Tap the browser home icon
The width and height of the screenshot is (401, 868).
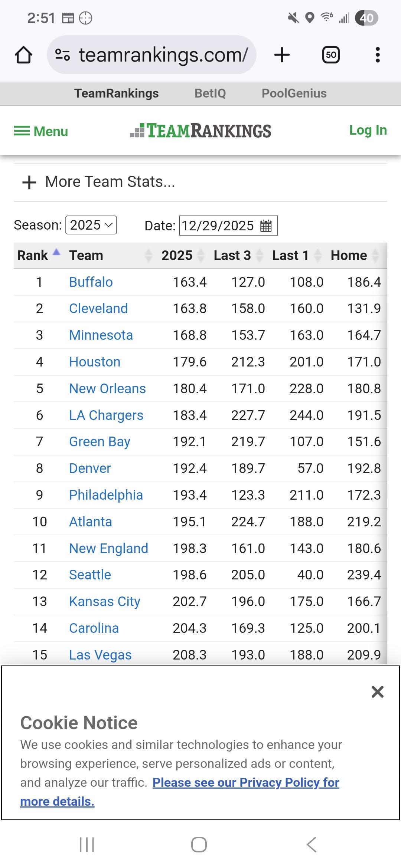(x=23, y=55)
